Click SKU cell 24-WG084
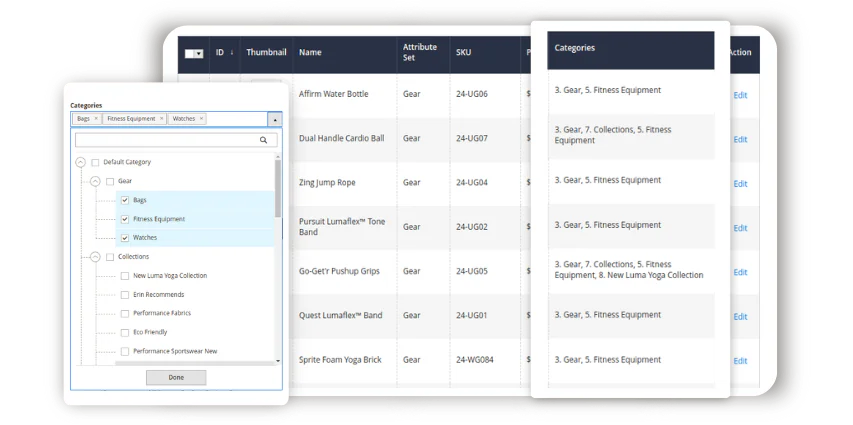Screen dimensions: 853x425 tap(474, 360)
